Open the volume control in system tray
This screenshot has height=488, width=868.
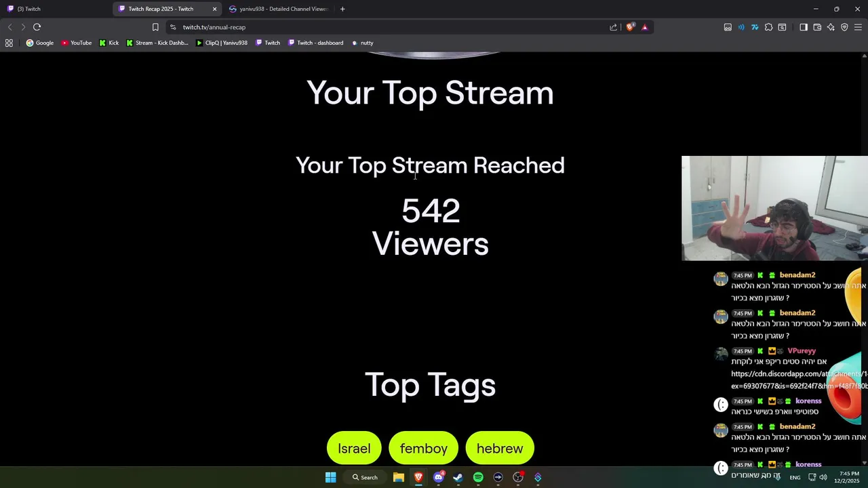pyautogui.click(x=823, y=477)
